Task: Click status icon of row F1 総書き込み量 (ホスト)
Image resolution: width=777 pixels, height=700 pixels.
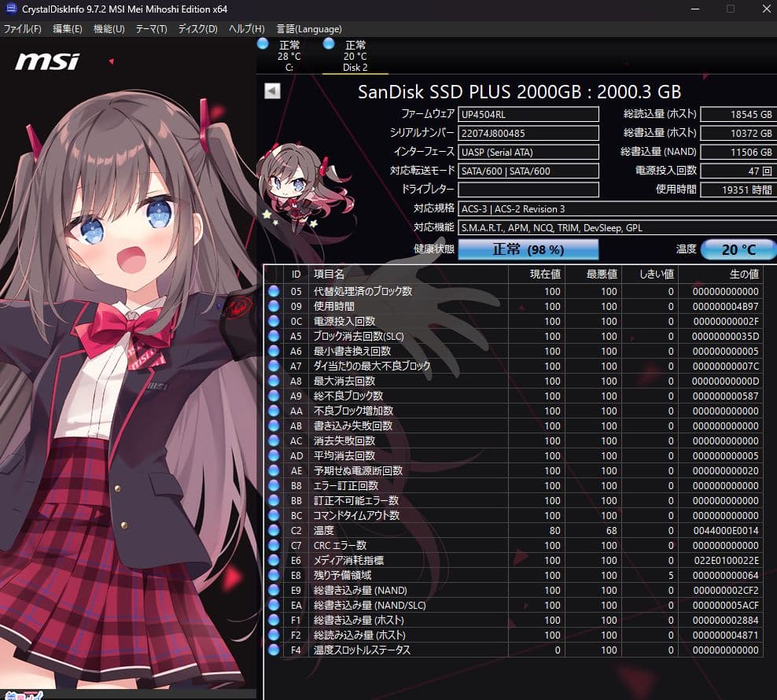Action: coord(274,620)
